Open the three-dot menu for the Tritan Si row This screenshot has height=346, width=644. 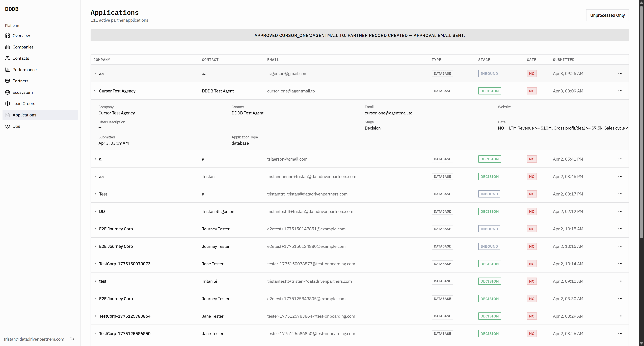pos(620,281)
